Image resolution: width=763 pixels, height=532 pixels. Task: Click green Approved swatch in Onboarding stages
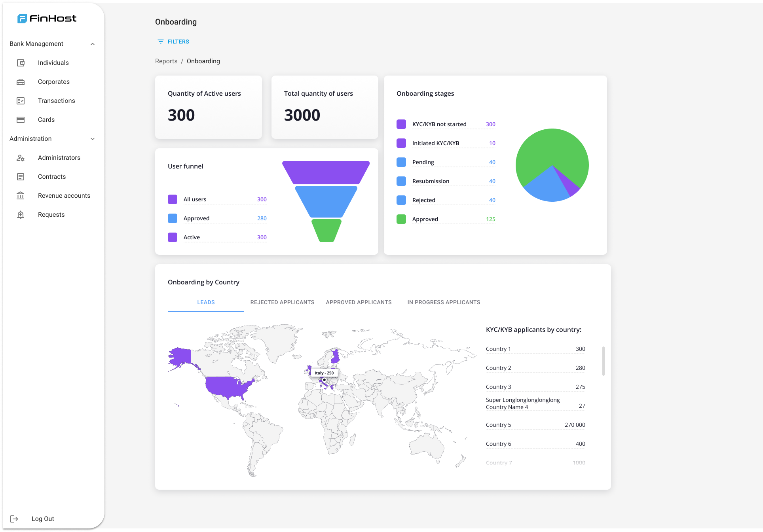[x=401, y=219]
